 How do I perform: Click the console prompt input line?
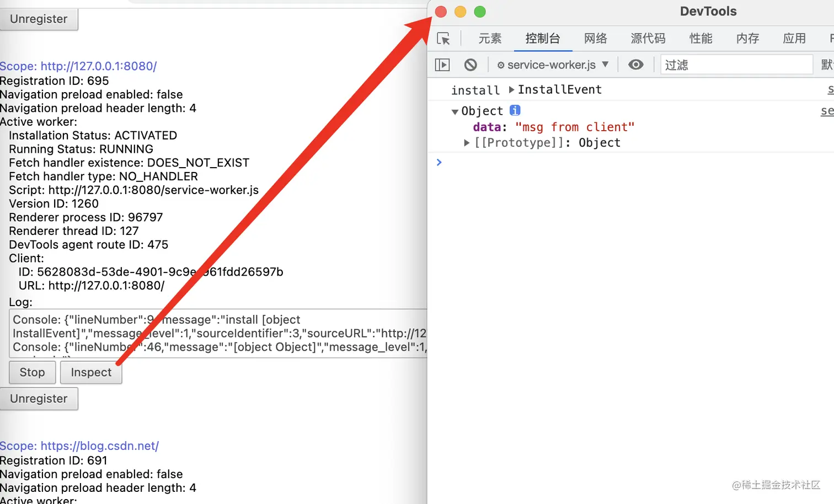pos(634,162)
